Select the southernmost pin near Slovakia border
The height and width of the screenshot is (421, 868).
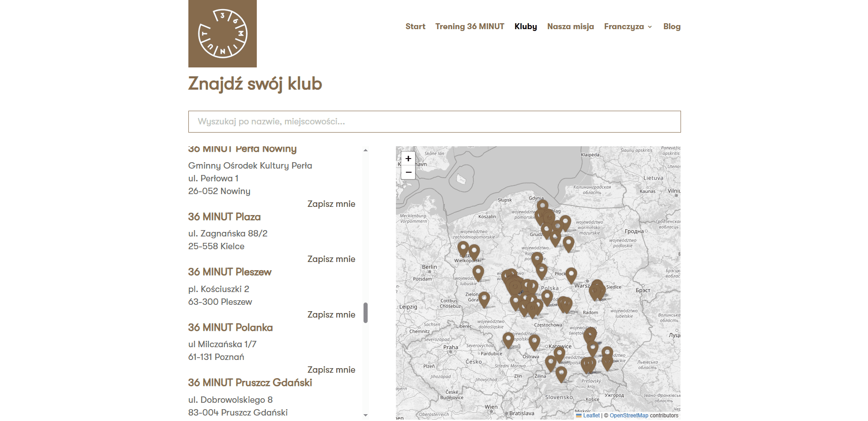pos(561,374)
